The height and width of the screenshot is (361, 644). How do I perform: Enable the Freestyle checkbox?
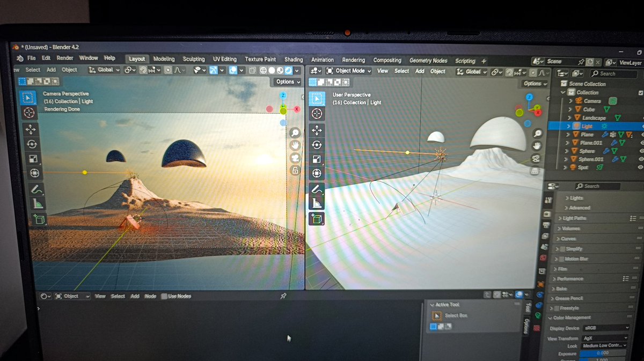556,308
